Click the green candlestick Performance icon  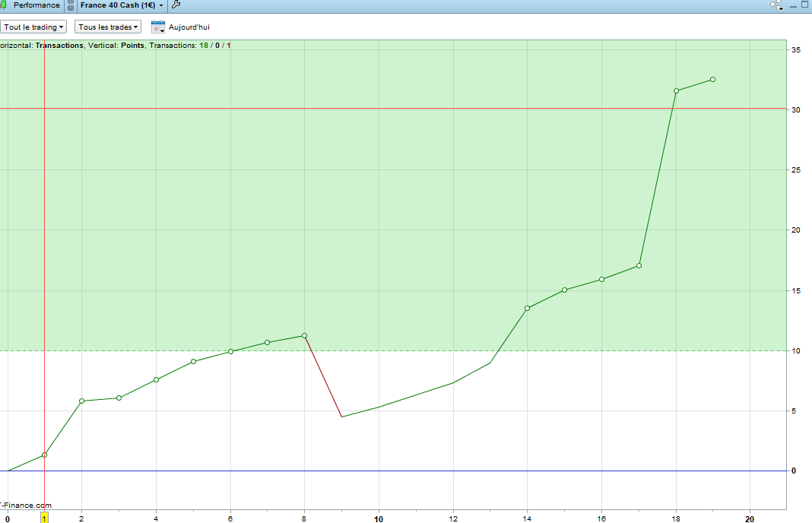tap(4, 5)
